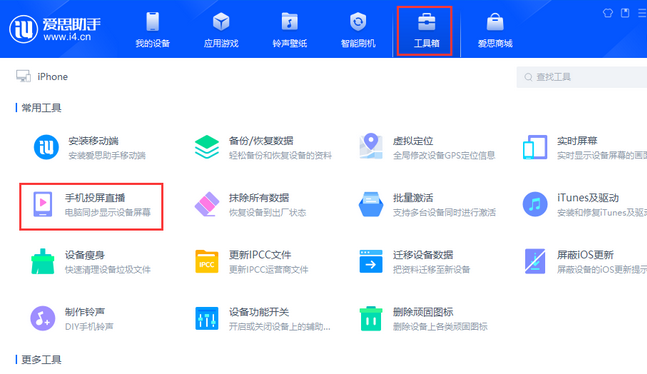
Task: Click the text 更新IPCC运营商文件
Action: (269, 270)
